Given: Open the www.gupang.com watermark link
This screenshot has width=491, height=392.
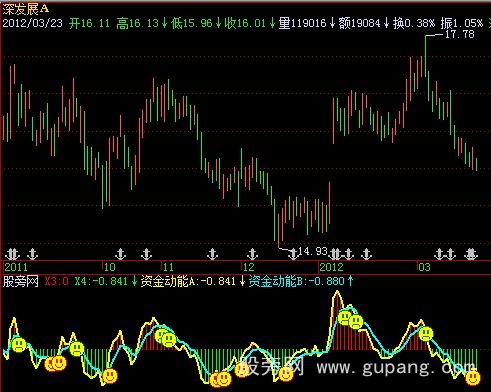Looking at the screenshot, I should (396, 367).
